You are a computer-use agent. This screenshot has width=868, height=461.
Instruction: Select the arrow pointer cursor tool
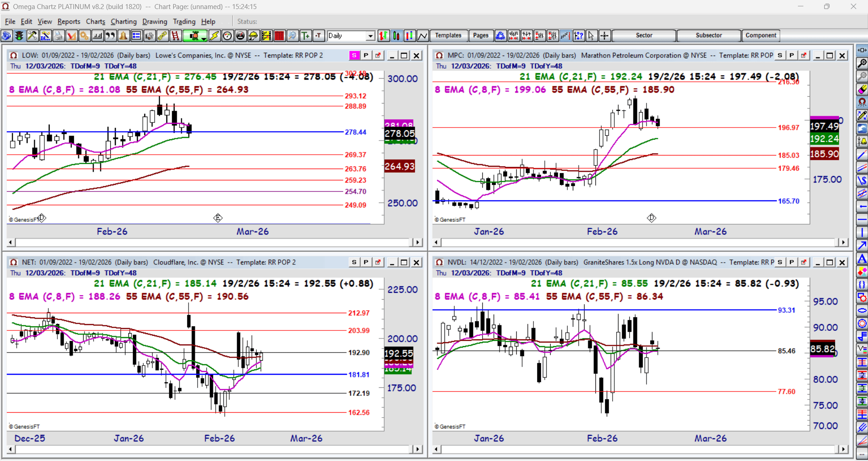tap(591, 36)
